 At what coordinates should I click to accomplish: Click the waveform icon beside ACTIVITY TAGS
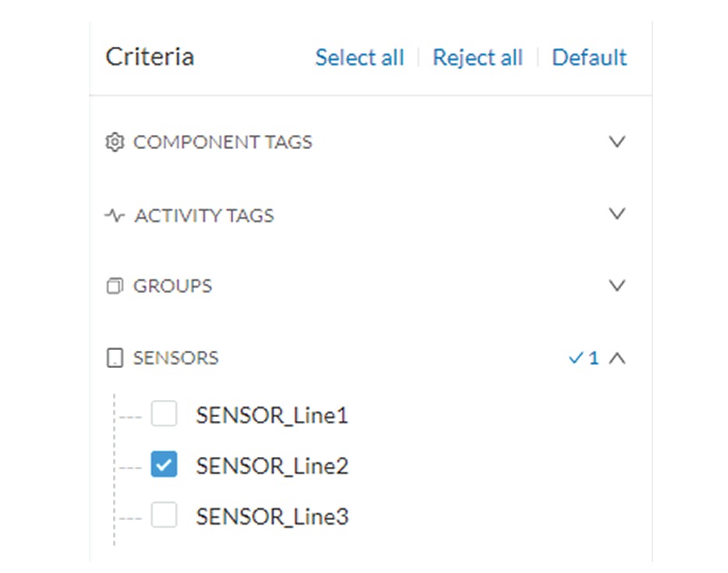coord(115,215)
